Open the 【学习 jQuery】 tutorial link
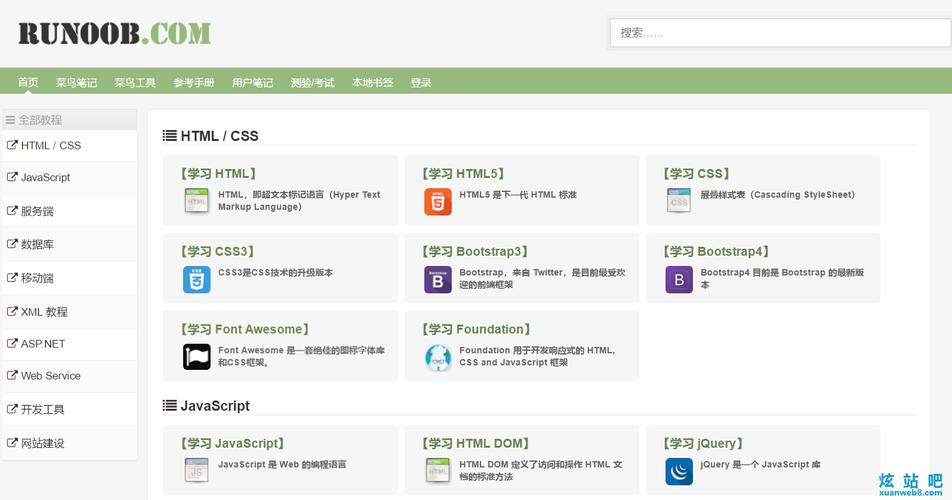 coord(703,443)
